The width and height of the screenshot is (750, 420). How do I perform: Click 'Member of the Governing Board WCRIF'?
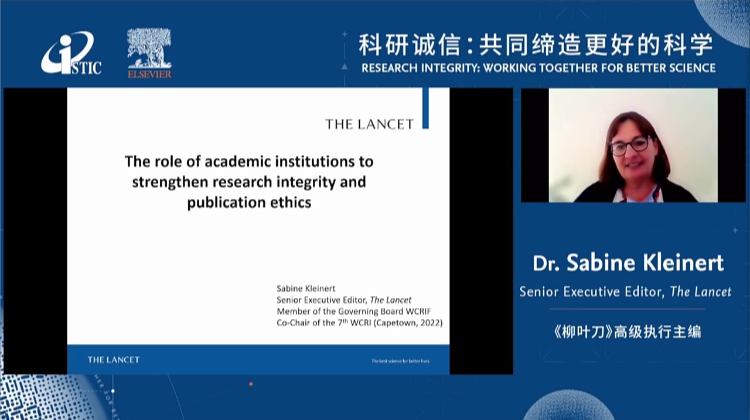(353, 311)
